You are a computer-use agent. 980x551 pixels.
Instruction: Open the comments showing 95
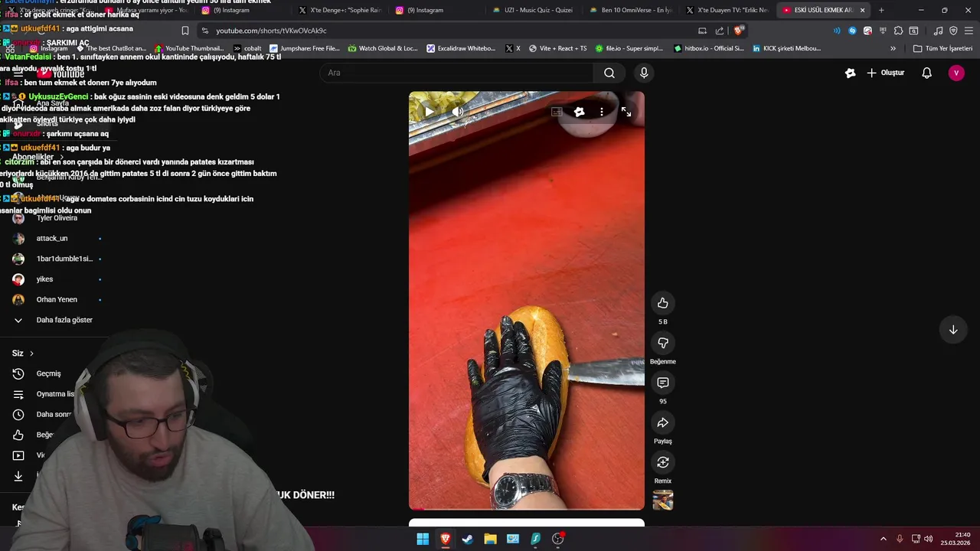pyautogui.click(x=663, y=383)
